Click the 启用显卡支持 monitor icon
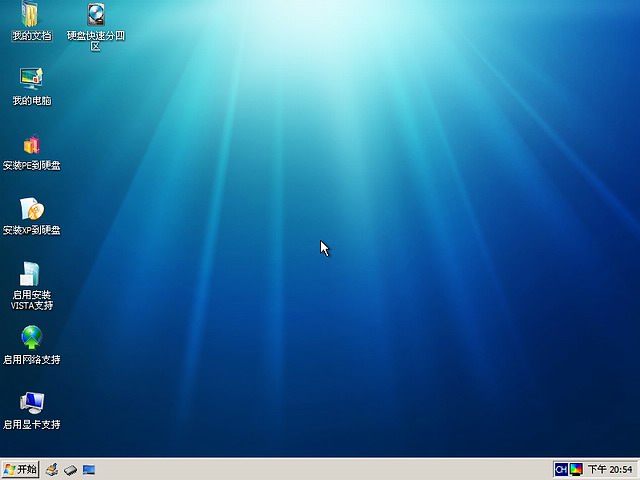This screenshot has height=480, width=640. [x=31, y=402]
